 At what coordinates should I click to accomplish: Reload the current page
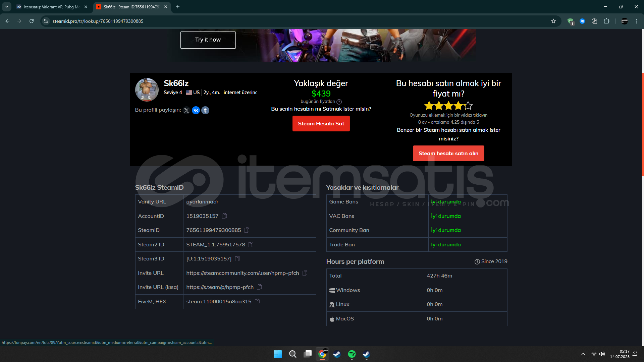[x=32, y=21]
